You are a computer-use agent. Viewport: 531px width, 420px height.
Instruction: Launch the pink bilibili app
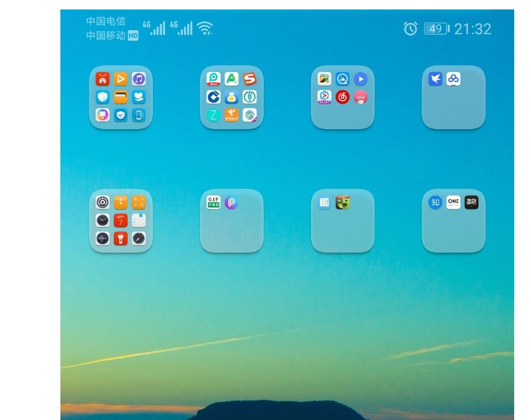click(x=361, y=97)
